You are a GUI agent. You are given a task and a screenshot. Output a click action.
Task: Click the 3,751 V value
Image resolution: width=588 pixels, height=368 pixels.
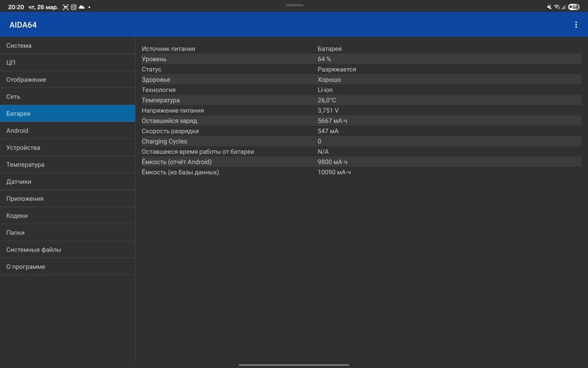[328, 111]
